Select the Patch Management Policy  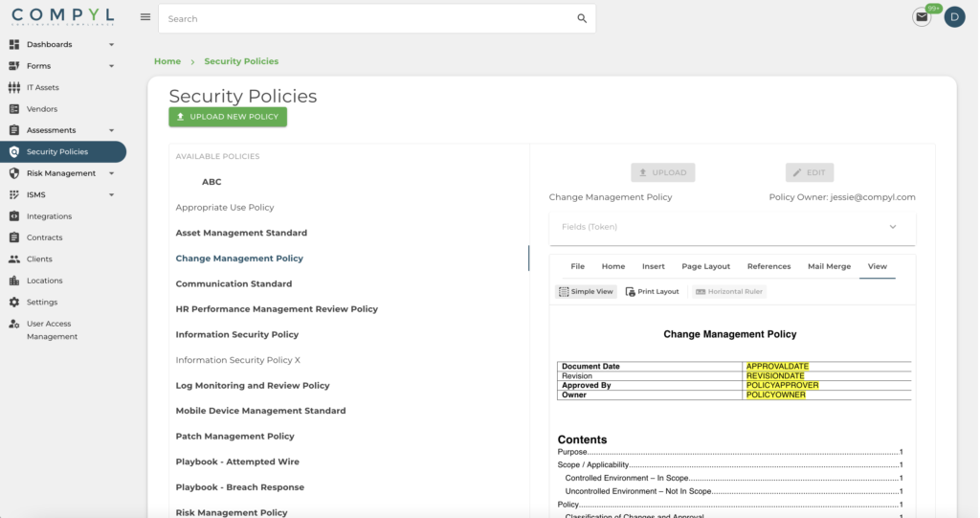[x=234, y=437]
